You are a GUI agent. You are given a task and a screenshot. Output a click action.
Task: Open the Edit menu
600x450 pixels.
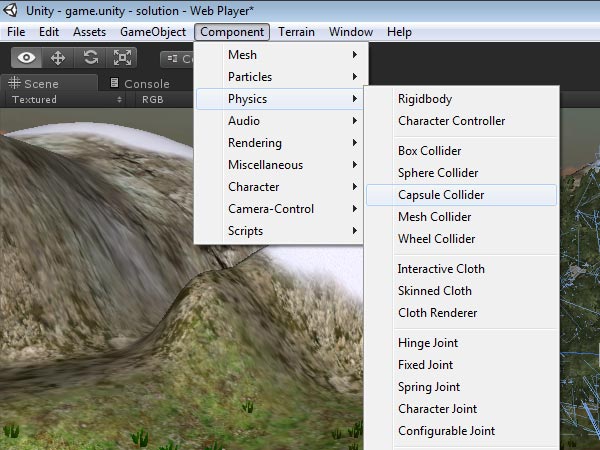pos(49,32)
